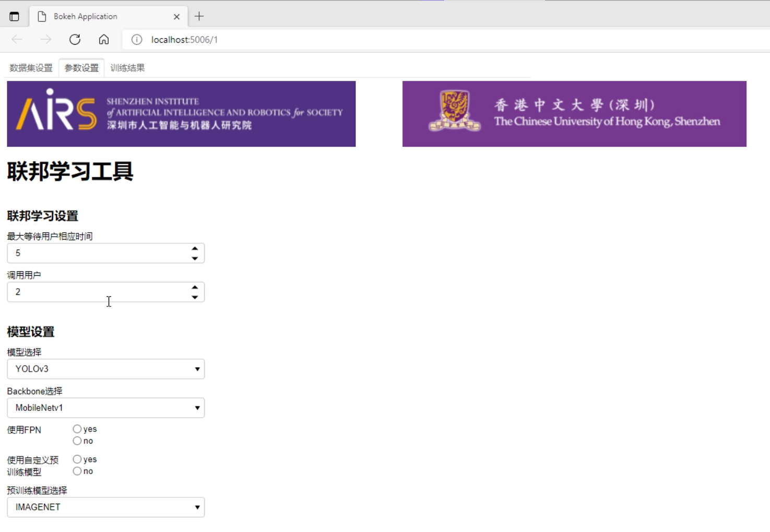This screenshot has height=532, width=770.
Task: Click the browser home icon
Action: (x=103, y=39)
